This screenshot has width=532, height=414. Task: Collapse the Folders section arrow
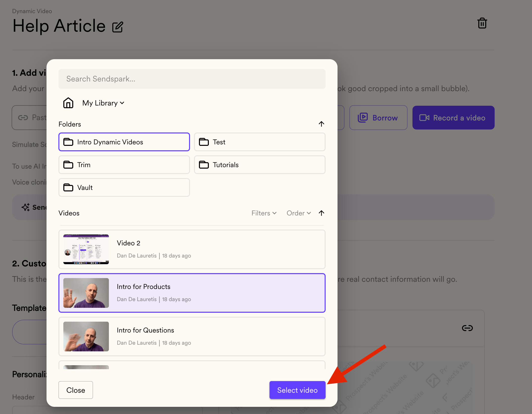[321, 124]
